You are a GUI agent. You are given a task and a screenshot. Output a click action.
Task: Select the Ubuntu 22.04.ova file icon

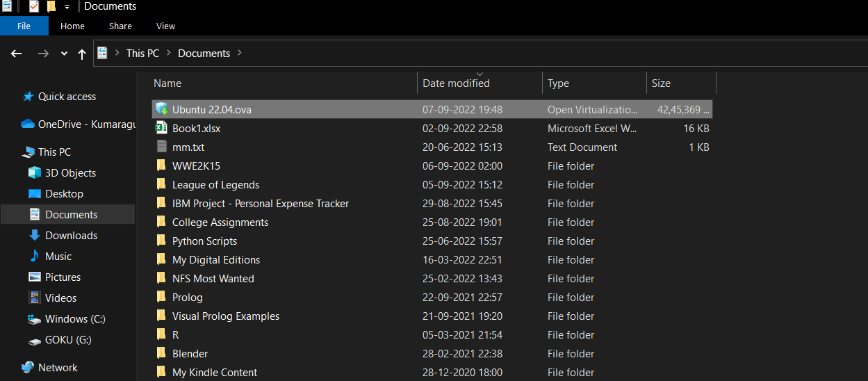click(x=161, y=109)
